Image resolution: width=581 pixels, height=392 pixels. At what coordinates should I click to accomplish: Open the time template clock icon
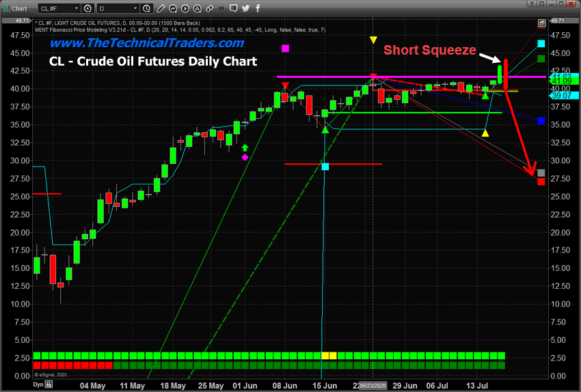pos(147,8)
